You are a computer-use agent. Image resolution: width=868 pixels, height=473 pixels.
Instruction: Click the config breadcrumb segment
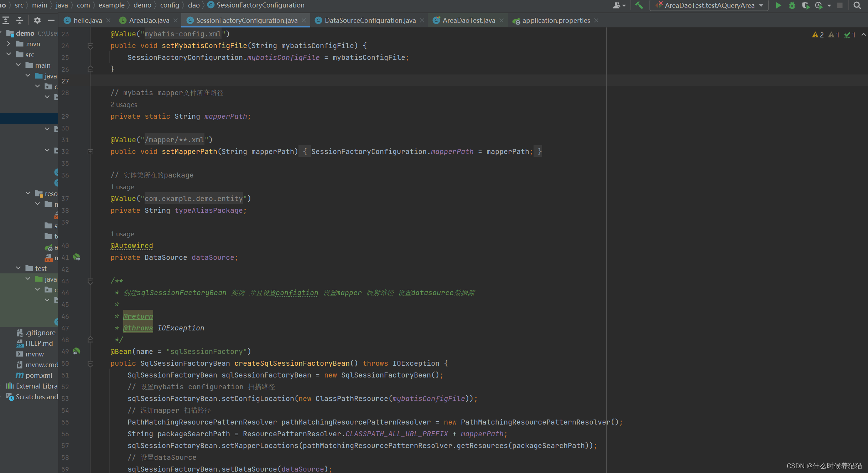(x=170, y=5)
